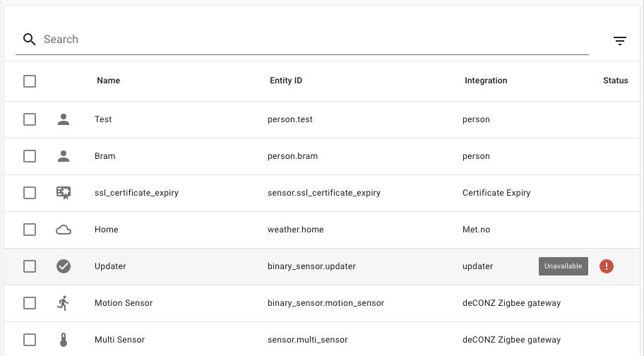Select the Updater row checkbox

(30, 266)
